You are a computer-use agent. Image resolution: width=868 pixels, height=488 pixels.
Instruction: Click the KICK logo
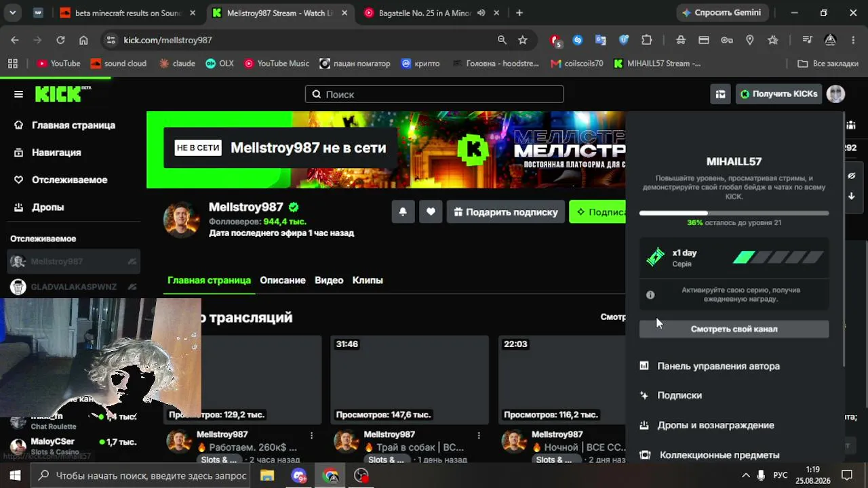(x=62, y=94)
